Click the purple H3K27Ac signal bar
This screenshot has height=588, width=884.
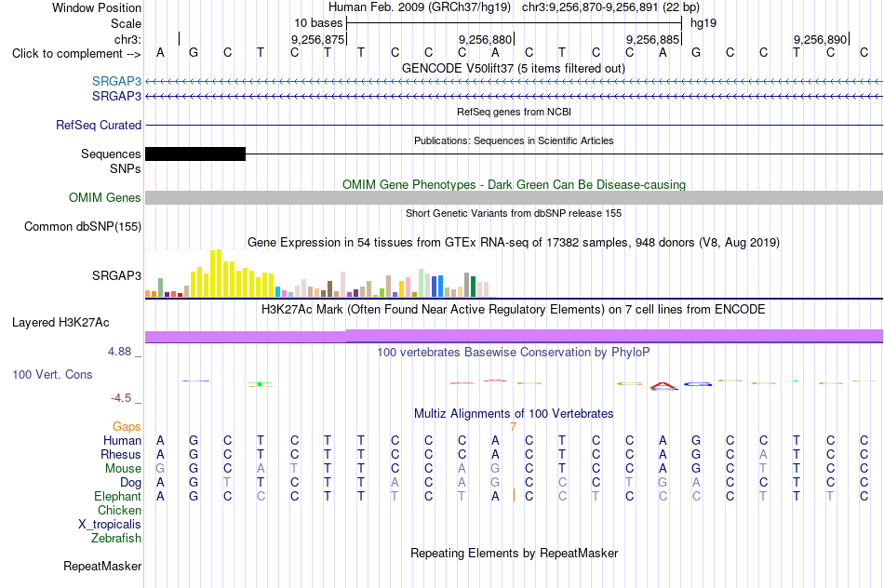pos(514,336)
